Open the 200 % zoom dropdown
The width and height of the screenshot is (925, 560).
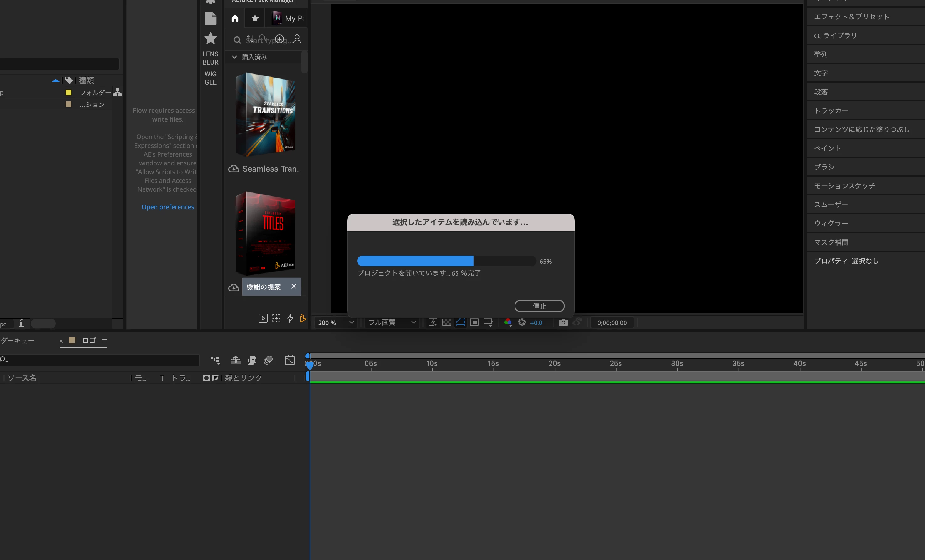coord(336,322)
